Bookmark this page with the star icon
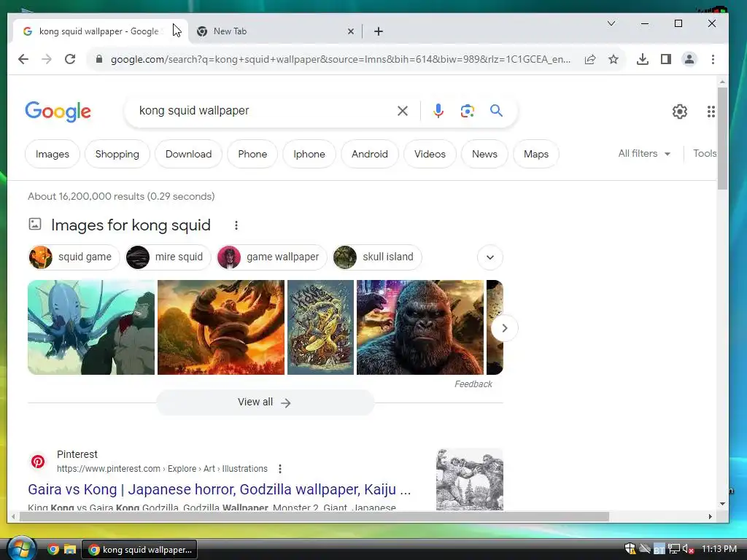 (x=613, y=59)
